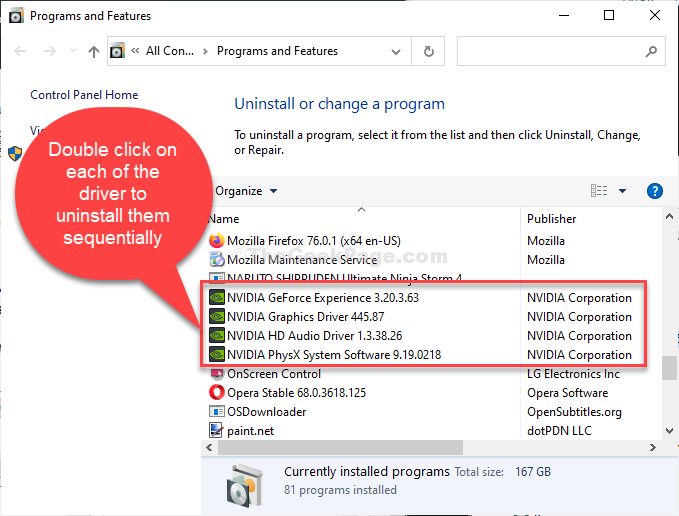Click the horizontal scrollbar left arrow

pos(210,448)
